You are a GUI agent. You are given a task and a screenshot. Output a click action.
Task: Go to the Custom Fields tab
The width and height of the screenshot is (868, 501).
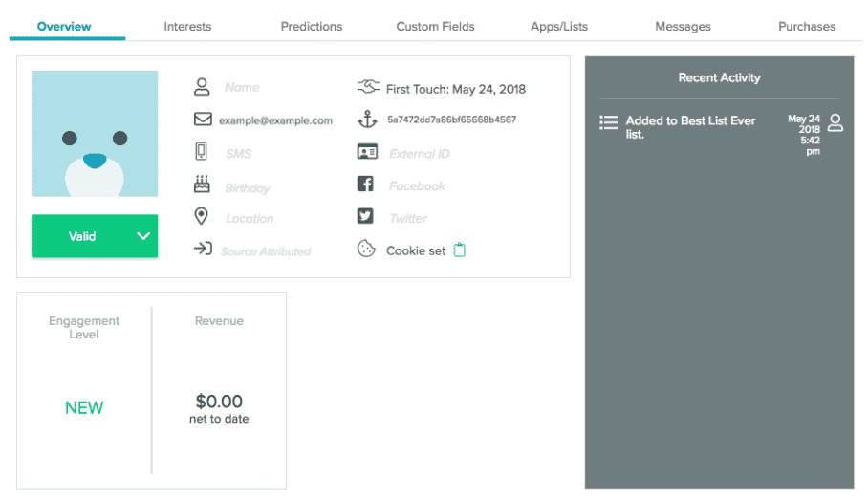[435, 27]
